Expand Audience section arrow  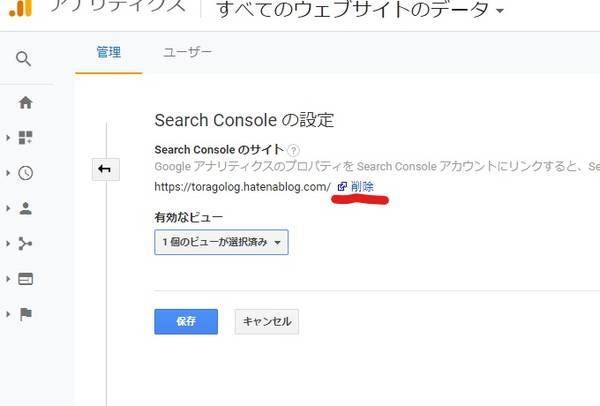tap(8, 208)
